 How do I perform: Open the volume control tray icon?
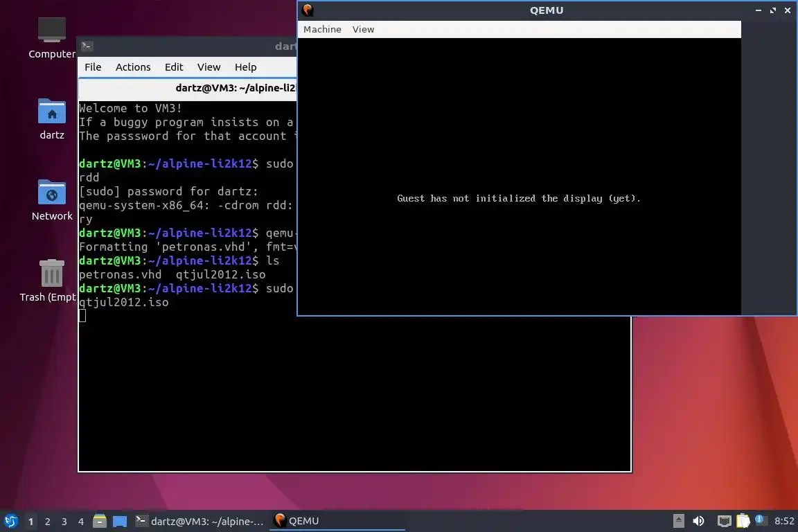pos(699,521)
